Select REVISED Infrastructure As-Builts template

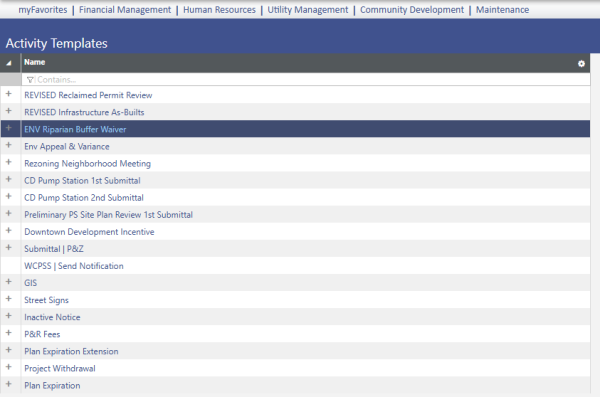click(x=84, y=112)
